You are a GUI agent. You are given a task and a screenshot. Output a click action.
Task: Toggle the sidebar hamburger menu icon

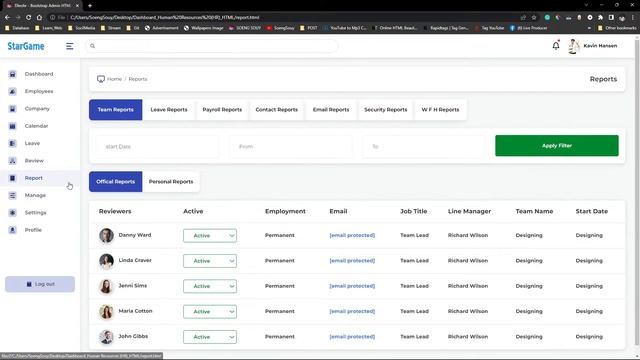pos(69,46)
